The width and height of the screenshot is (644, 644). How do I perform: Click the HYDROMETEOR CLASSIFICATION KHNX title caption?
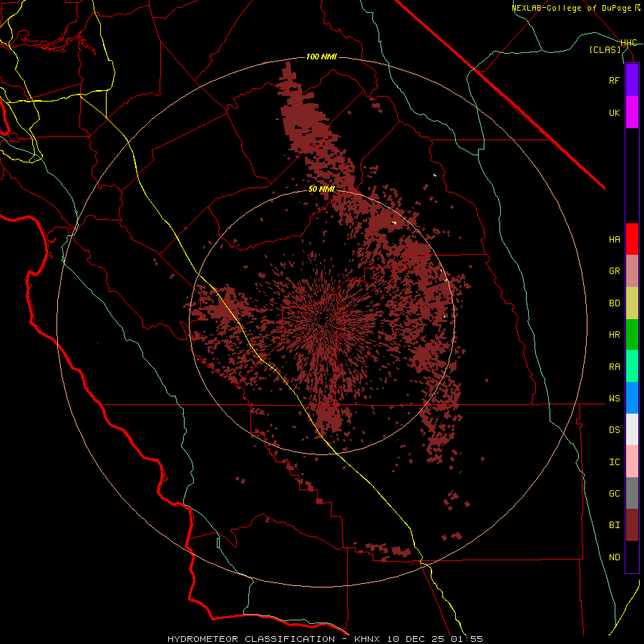tap(325, 639)
